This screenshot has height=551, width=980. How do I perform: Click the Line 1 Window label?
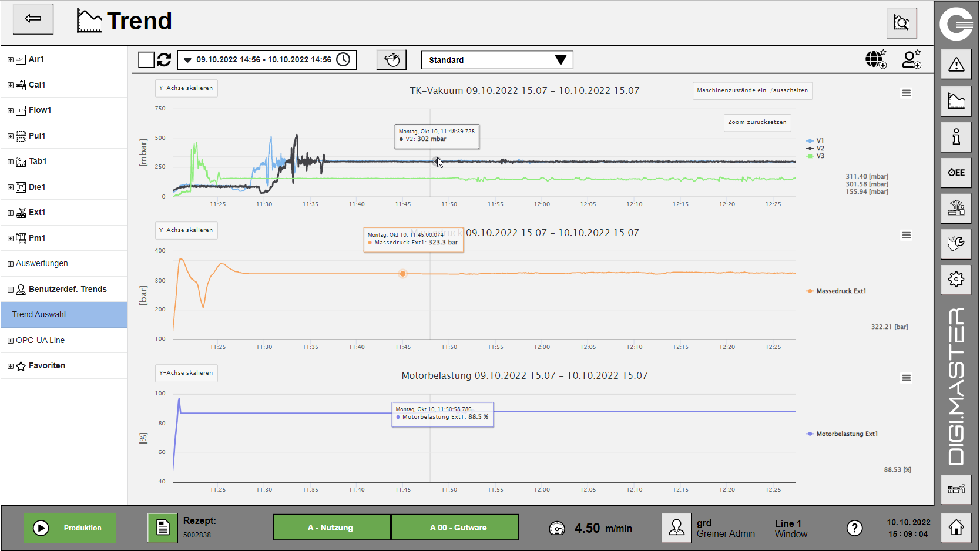pos(791,529)
